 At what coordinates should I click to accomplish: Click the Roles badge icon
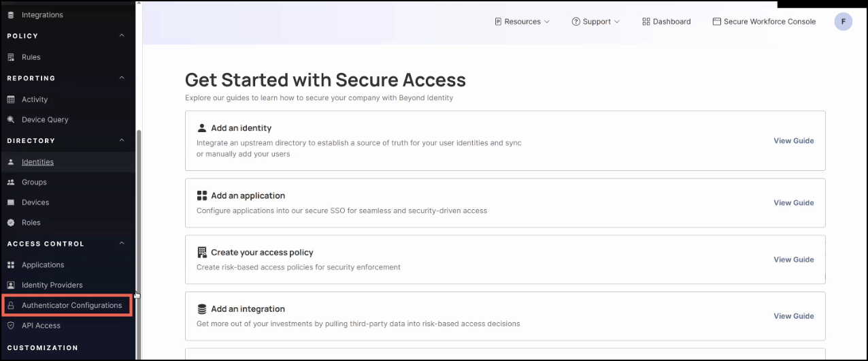tap(10, 223)
